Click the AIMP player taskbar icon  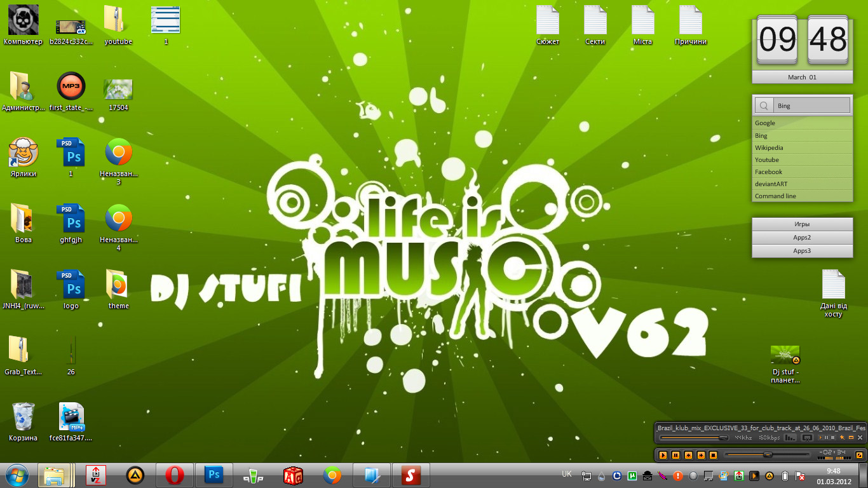135,475
